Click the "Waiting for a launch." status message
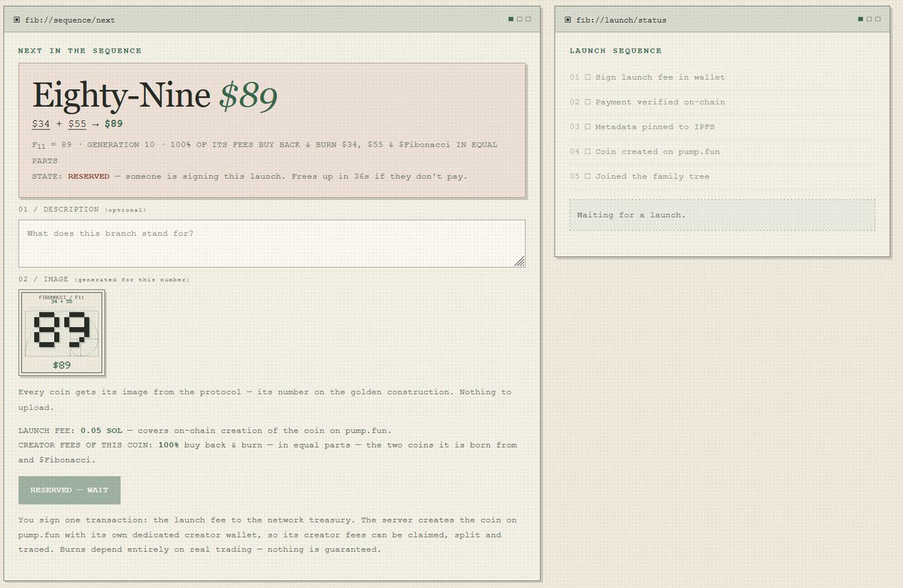 [x=722, y=215]
